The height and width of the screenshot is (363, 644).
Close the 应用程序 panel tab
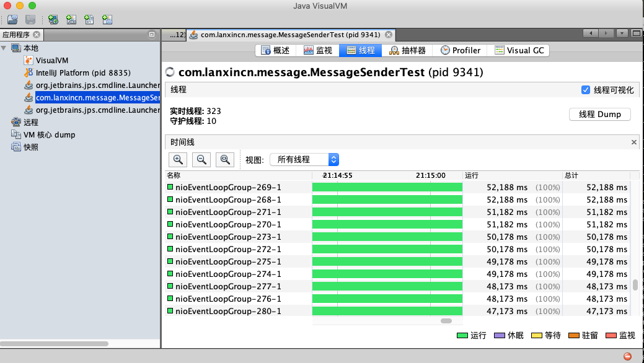(37, 35)
